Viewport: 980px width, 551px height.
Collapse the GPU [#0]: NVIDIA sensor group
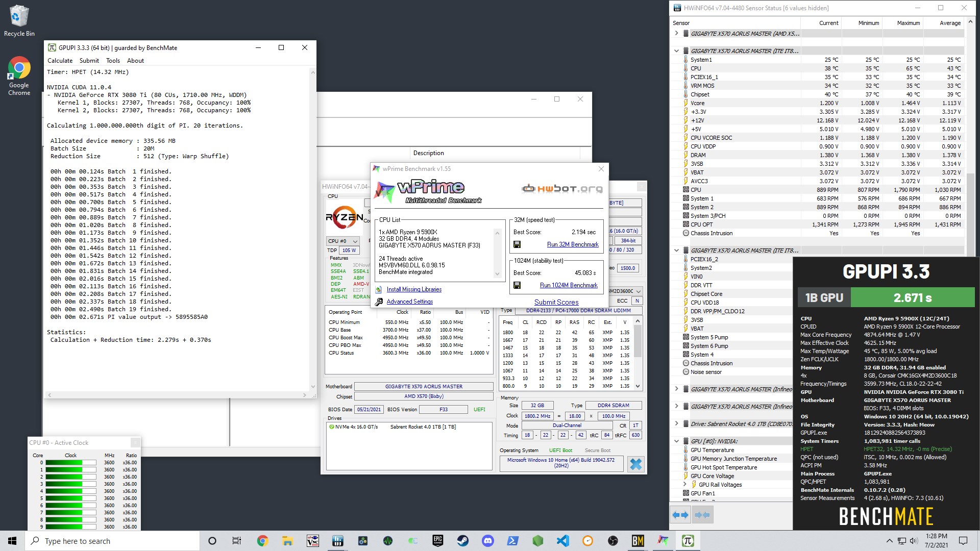(677, 441)
